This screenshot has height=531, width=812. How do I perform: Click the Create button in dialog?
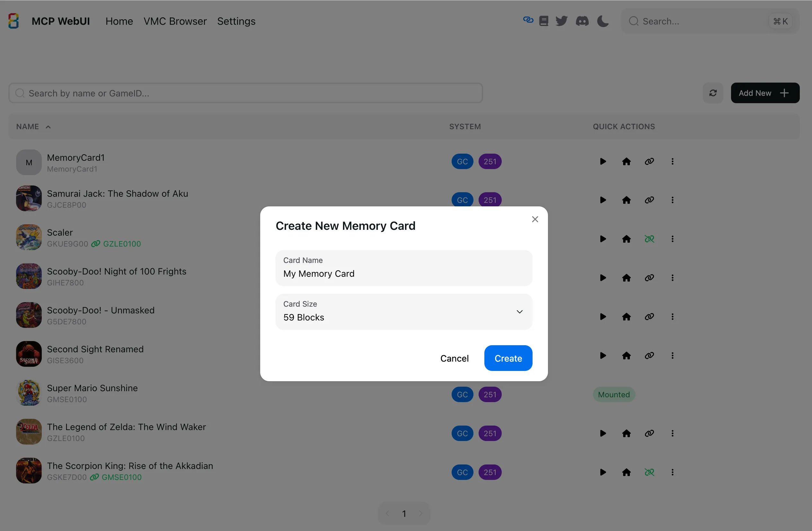tap(508, 358)
